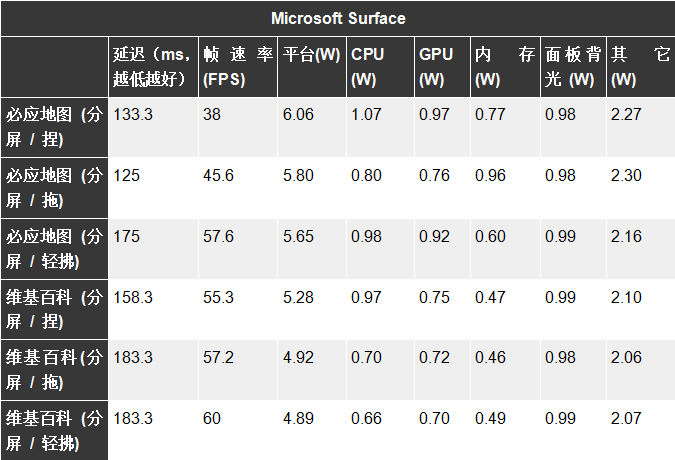Screen dimensions: 675x460
Task: Click the 内存 (W) column header
Action: pos(504,66)
